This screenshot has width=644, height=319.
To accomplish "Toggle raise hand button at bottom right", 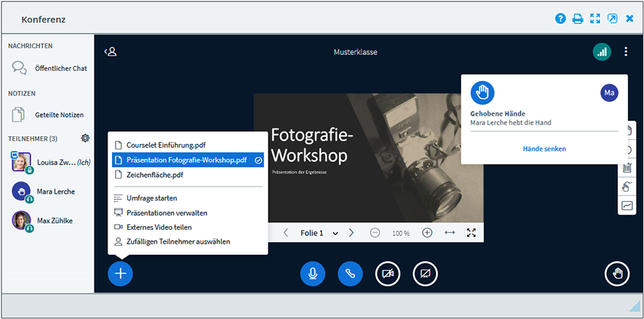I will tap(617, 274).
